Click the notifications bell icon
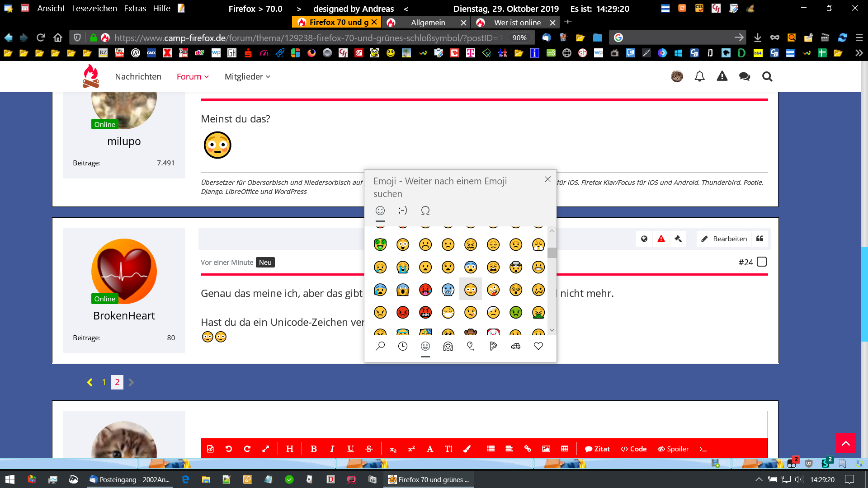 (x=699, y=76)
